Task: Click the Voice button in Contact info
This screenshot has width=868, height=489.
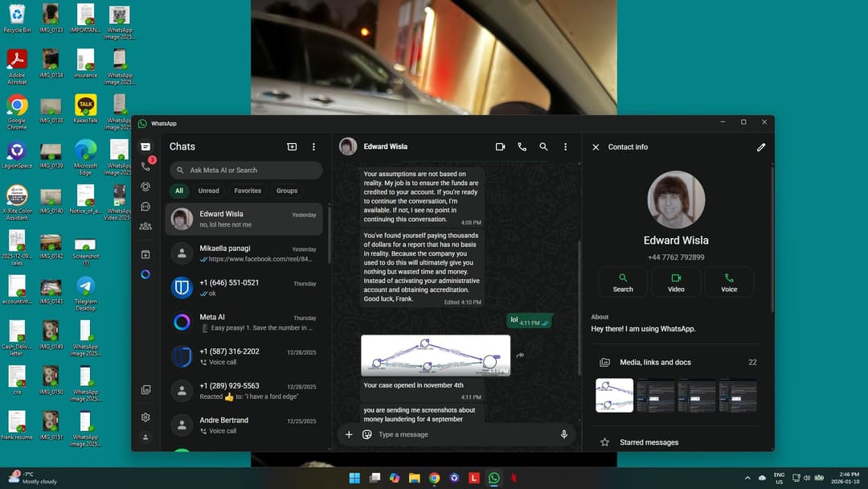Action: [x=729, y=282]
